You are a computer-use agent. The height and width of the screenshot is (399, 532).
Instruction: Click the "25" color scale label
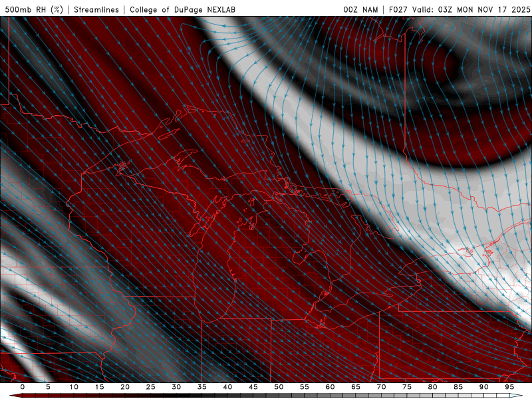pos(151,387)
